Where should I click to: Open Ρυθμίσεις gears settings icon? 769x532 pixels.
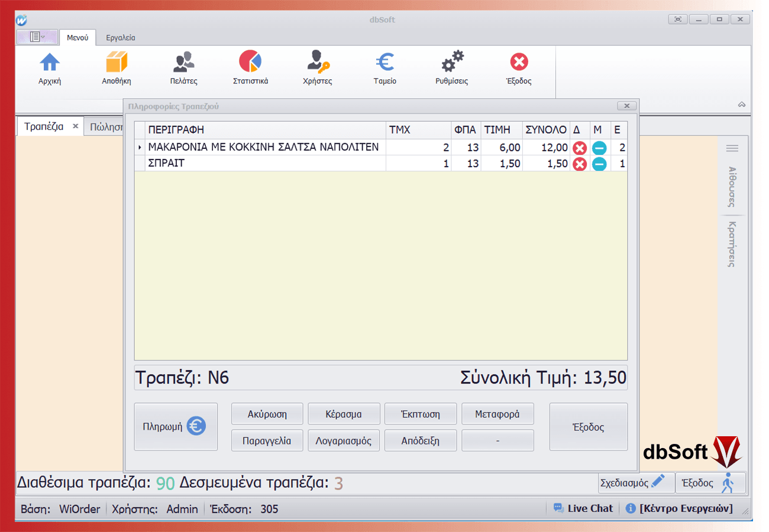click(x=452, y=63)
